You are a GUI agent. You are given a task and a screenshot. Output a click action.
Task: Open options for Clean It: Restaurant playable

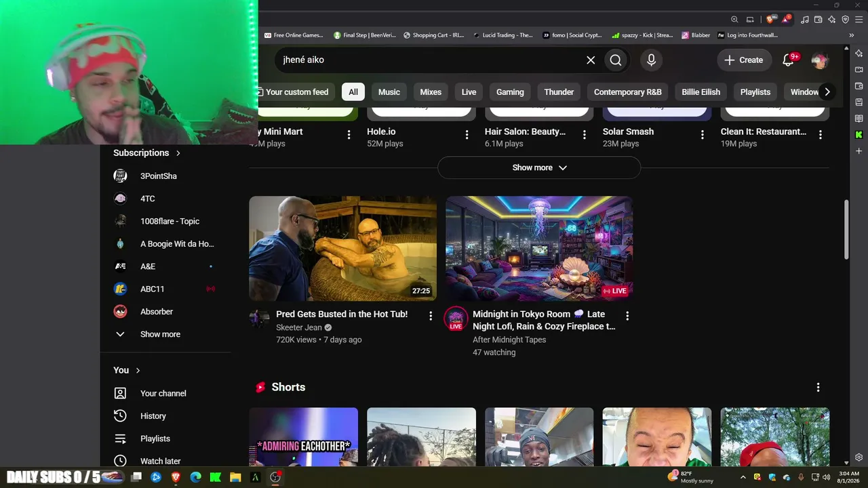point(821,135)
